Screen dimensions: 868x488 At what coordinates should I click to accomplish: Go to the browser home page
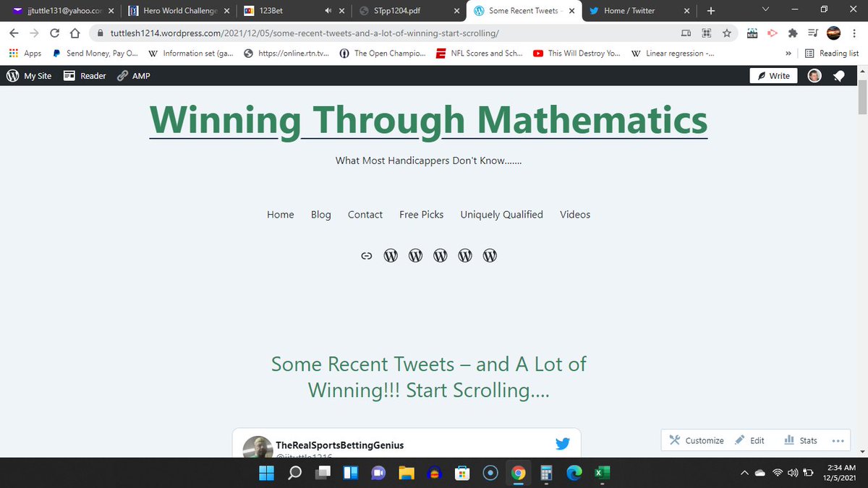tap(74, 33)
